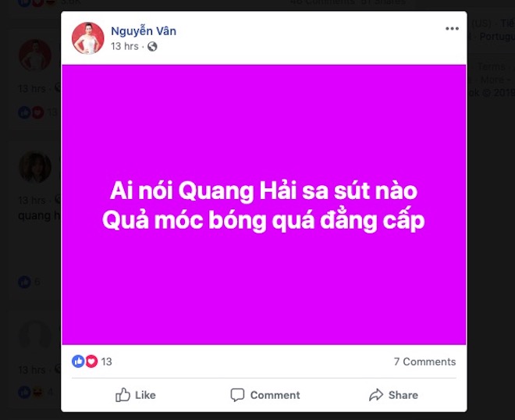Click the dimmed profile avatar behind the popup
This screenshot has height=420, width=515.
click(35, 55)
